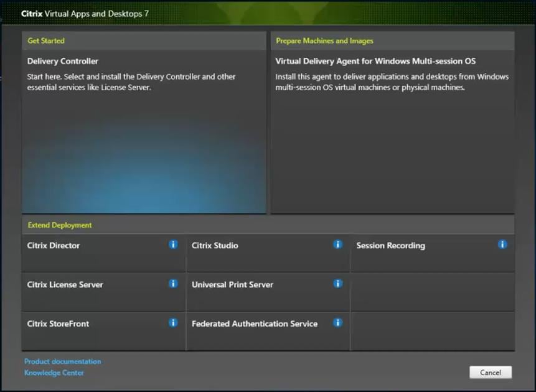The image size is (536, 392).
Task: Click the Citrix StoreFront info icon
Action: (173, 322)
